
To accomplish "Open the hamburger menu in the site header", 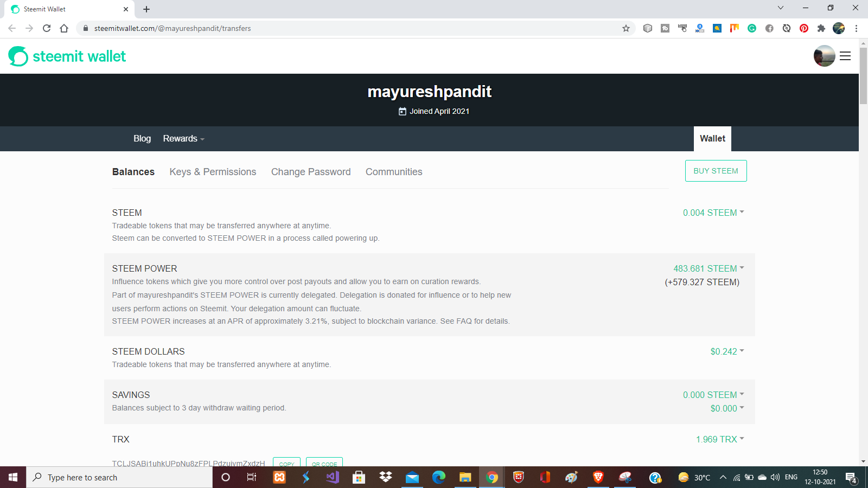I will pyautogui.click(x=845, y=56).
